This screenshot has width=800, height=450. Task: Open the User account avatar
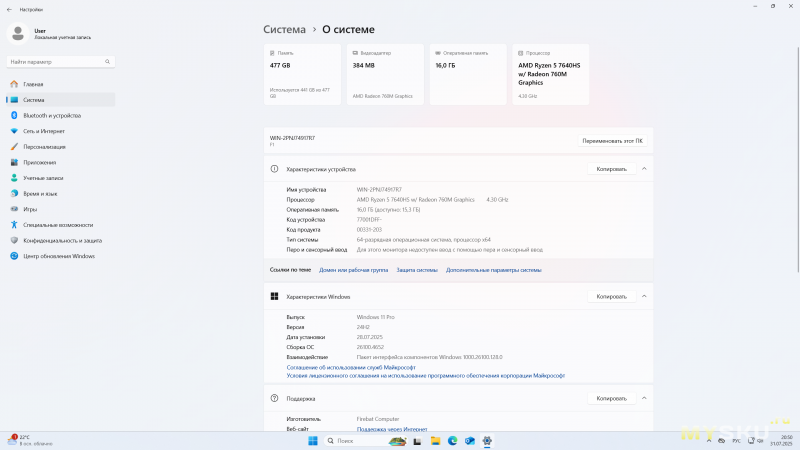(x=18, y=34)
